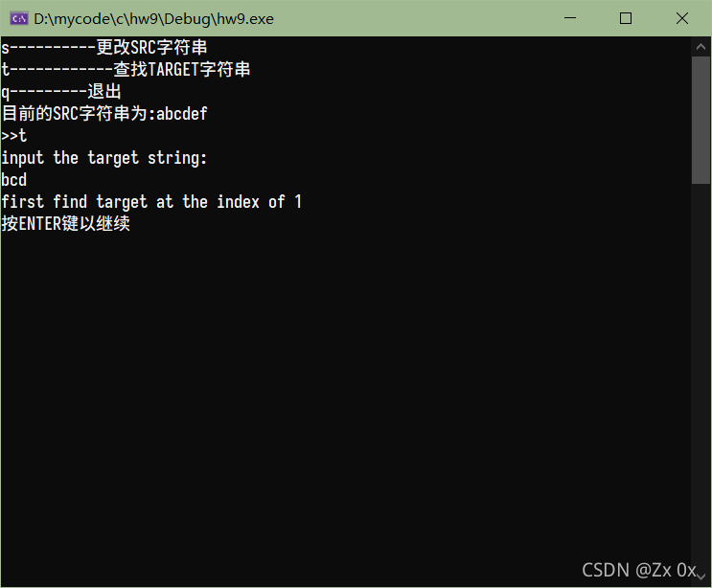
Task: Minimize the hw9.exe console window
Action: coord(570,18)
